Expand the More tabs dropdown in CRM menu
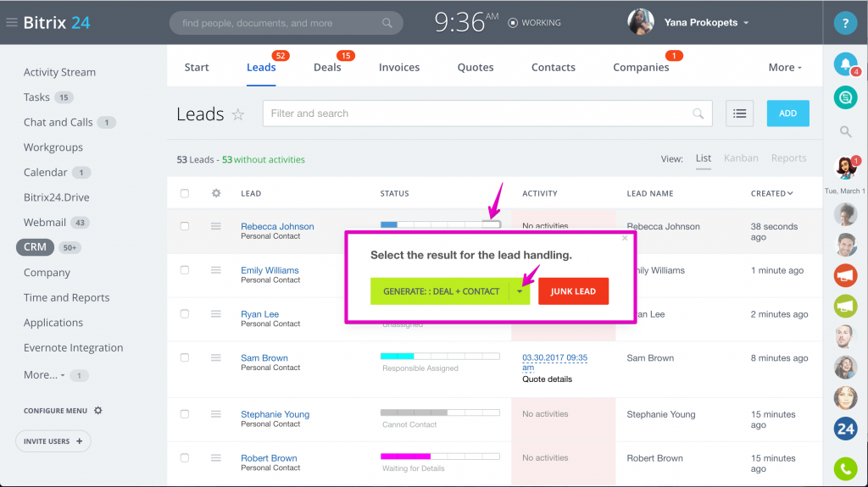This screenshot has height=487, width=868. pos(784,67)
